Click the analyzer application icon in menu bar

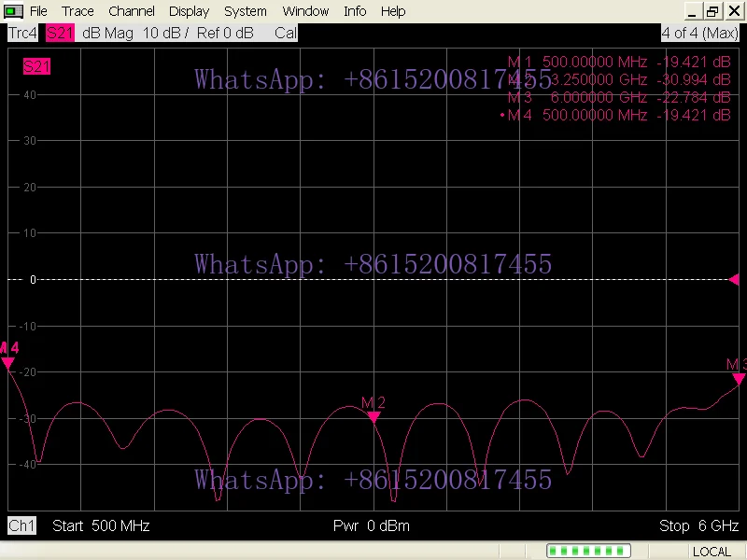coord(13,11)
